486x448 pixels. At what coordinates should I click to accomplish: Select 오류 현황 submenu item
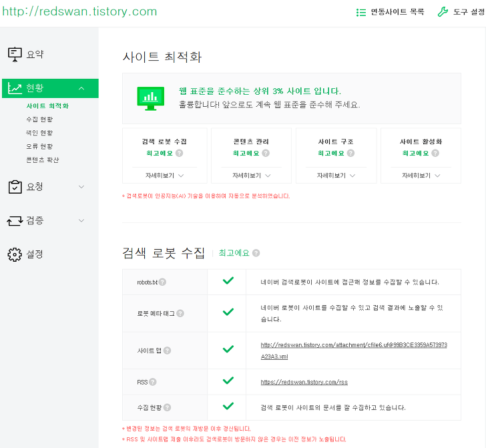click(x=39, y=146)
